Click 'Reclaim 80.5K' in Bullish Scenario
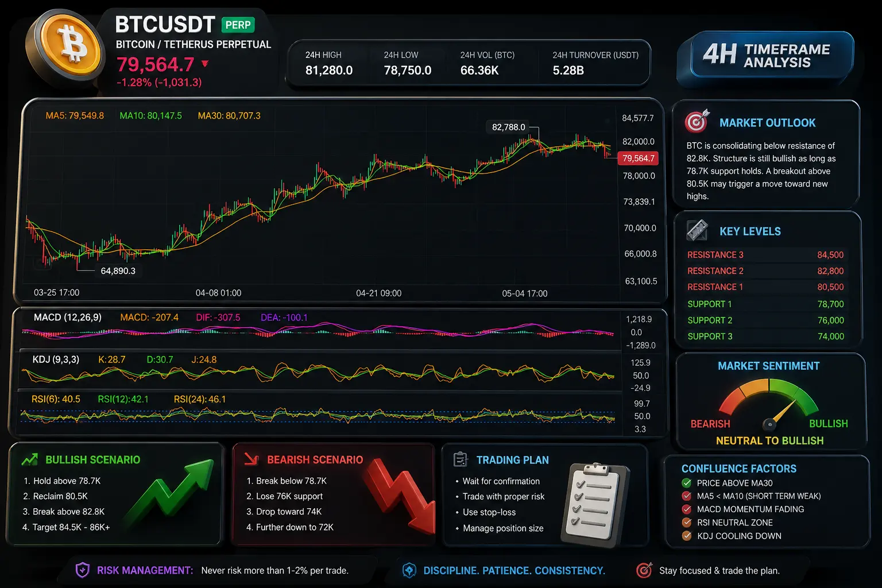 (x=60, y=496)
